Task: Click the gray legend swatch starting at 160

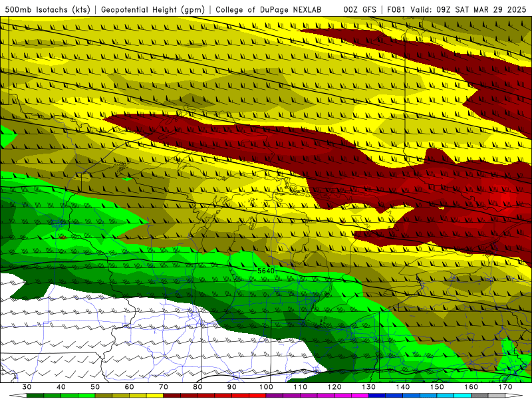Action: click(479, 396)
